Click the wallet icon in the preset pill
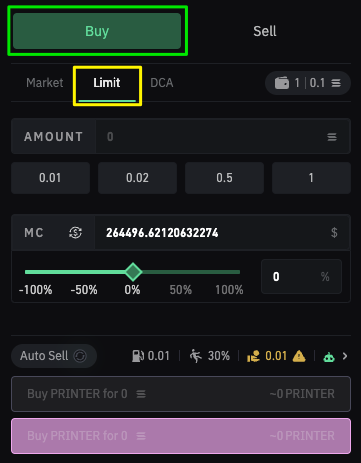Screen dimensions: 361x463 tap(282, 83)
